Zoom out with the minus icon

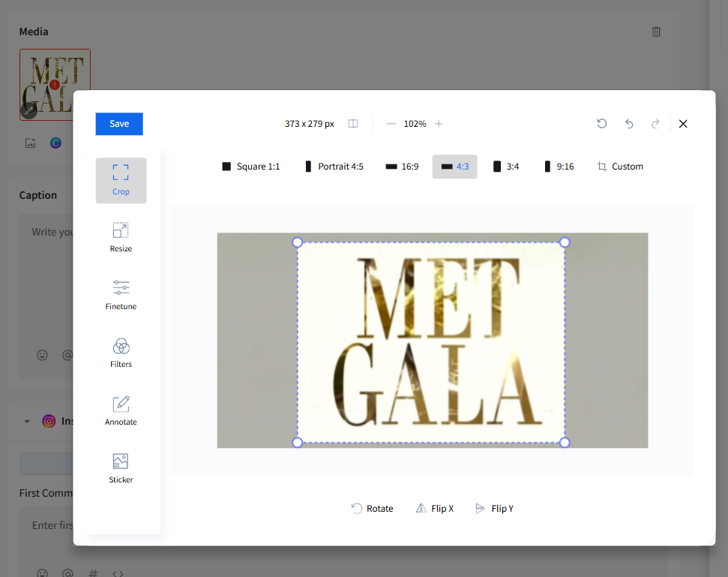[391, 124]
